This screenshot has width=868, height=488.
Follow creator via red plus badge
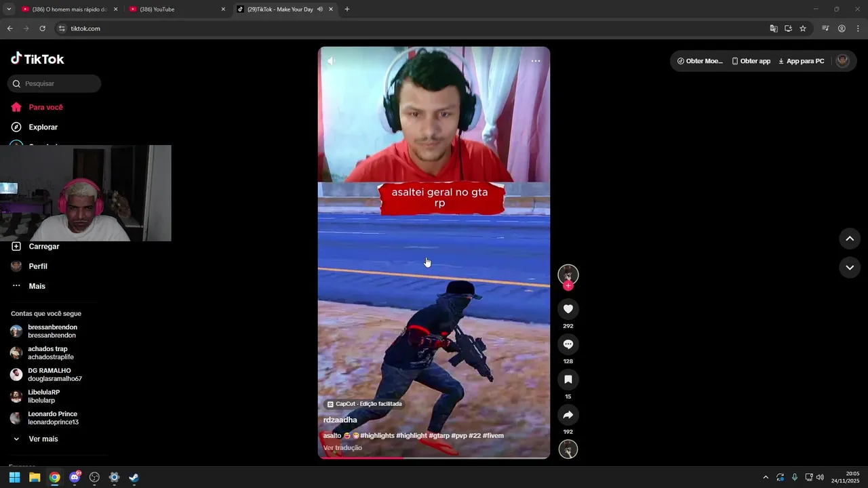point(568,286)
